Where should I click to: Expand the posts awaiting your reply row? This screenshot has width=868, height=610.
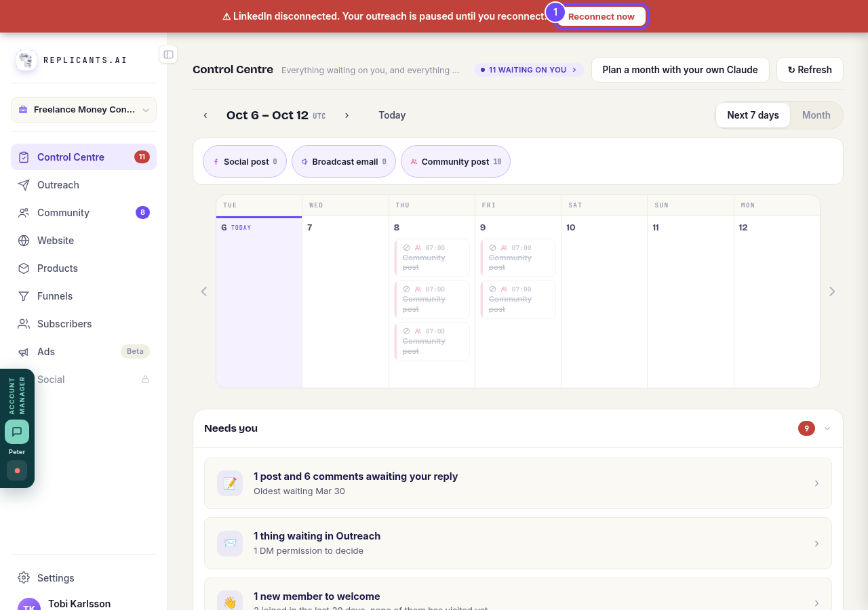(518, 483)
